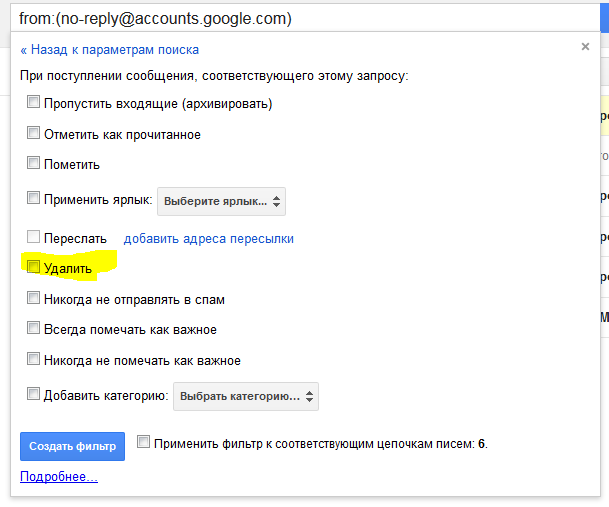Toggle the 'Добавить категорию' checkbox

[x=34, y=394]
